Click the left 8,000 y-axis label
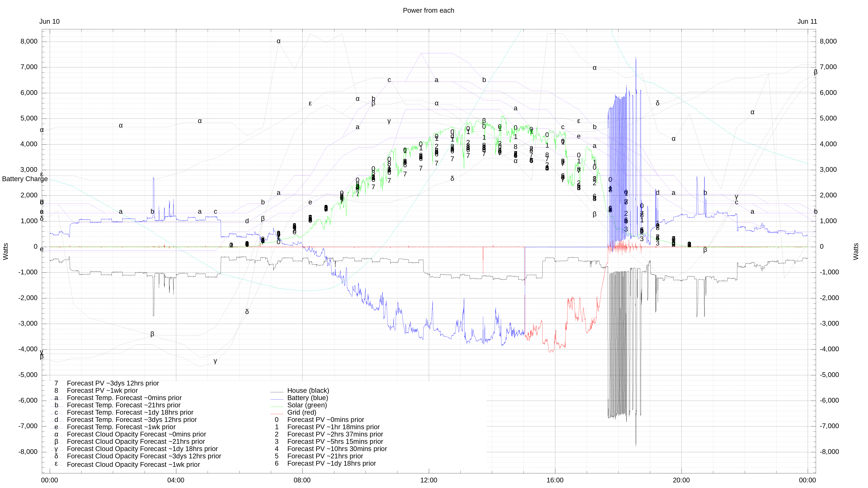Screen dimensions: 868x488 click(29, 41)
